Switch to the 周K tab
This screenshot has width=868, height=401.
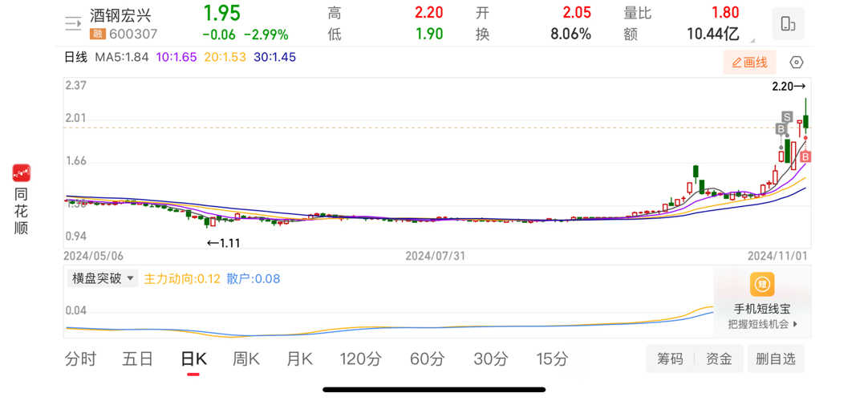pyautogui.click(x=245, y=358)
